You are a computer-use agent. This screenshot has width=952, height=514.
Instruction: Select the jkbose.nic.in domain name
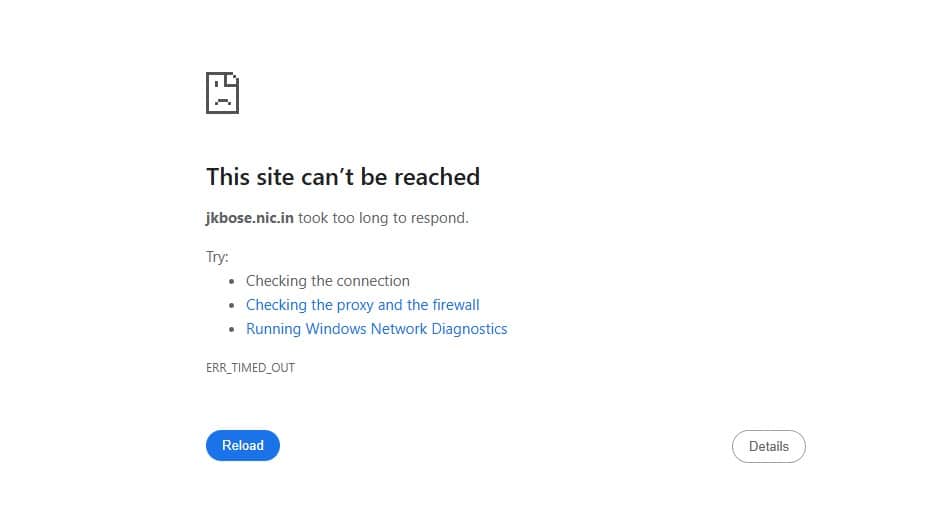click(x=249, y=217)
